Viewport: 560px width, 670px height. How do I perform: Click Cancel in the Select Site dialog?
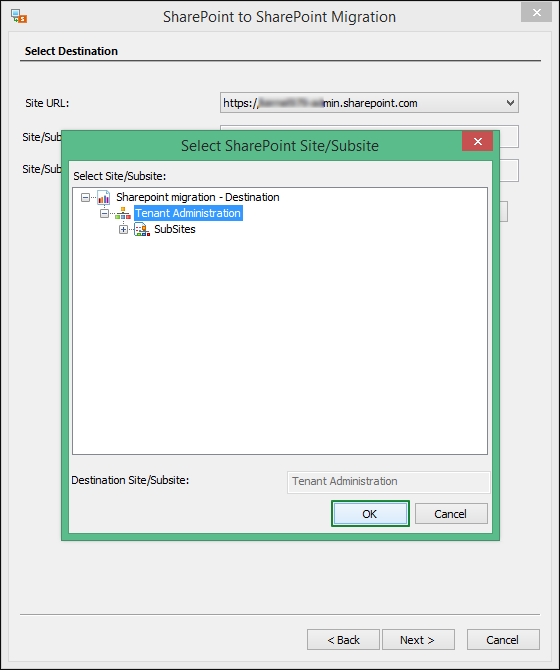[x=451, y=514]
